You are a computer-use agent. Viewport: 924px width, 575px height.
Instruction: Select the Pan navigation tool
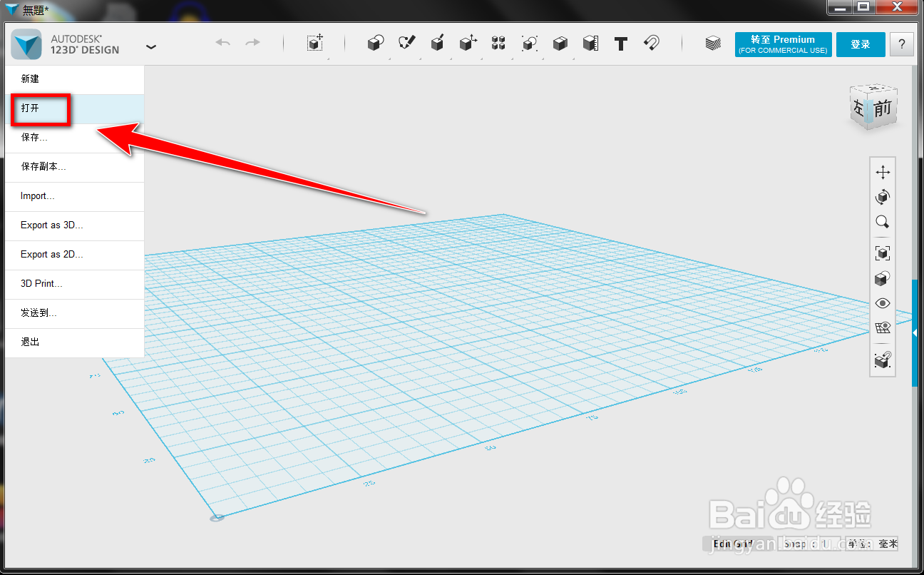tap(883, 172)
